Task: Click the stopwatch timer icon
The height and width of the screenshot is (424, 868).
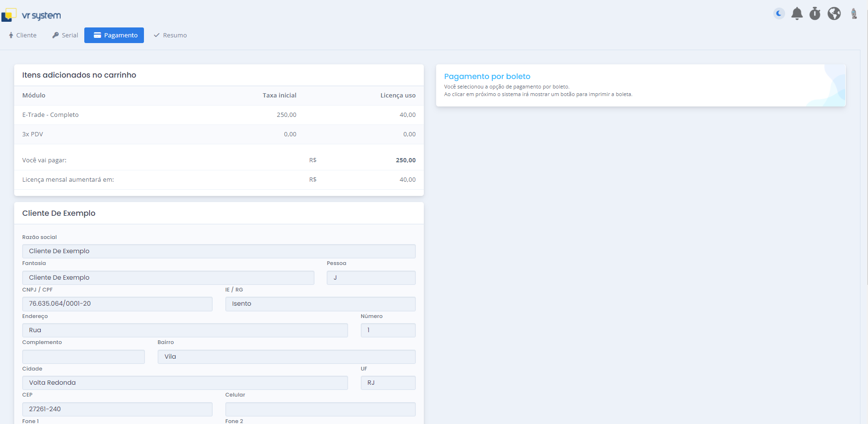Action: (x=814, y=14)
